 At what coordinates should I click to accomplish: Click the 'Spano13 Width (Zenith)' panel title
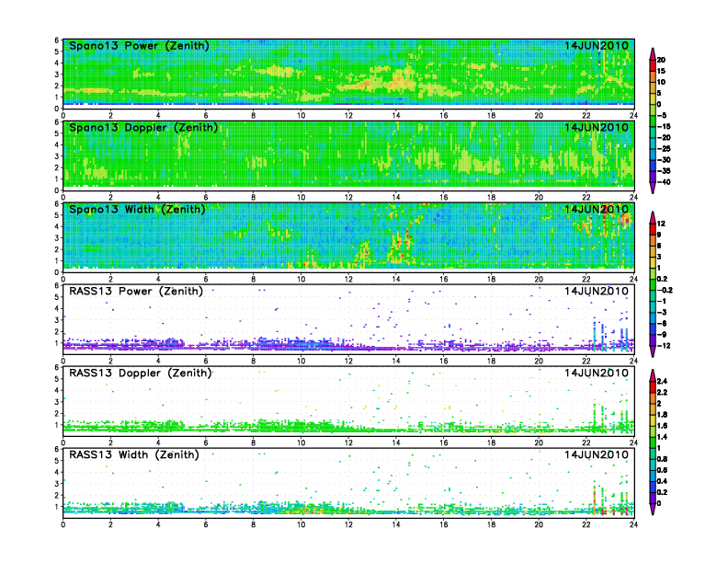click(137, 209)
